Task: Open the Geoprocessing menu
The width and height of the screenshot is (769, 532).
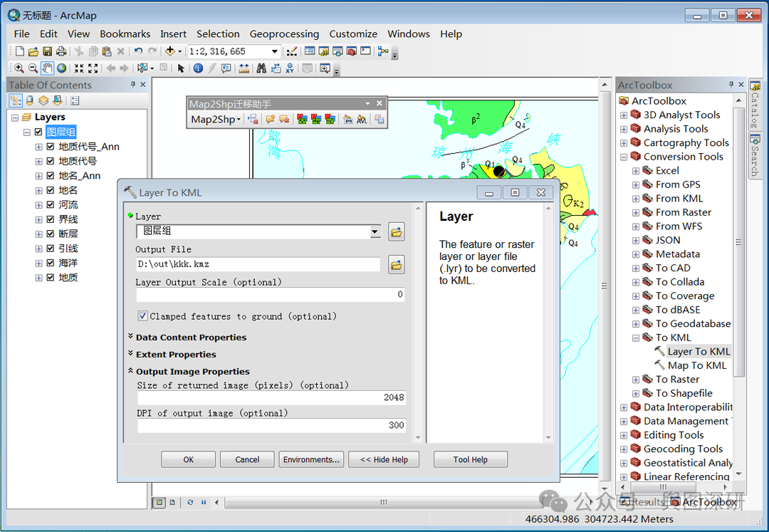Action: click(x=284, y=34)
